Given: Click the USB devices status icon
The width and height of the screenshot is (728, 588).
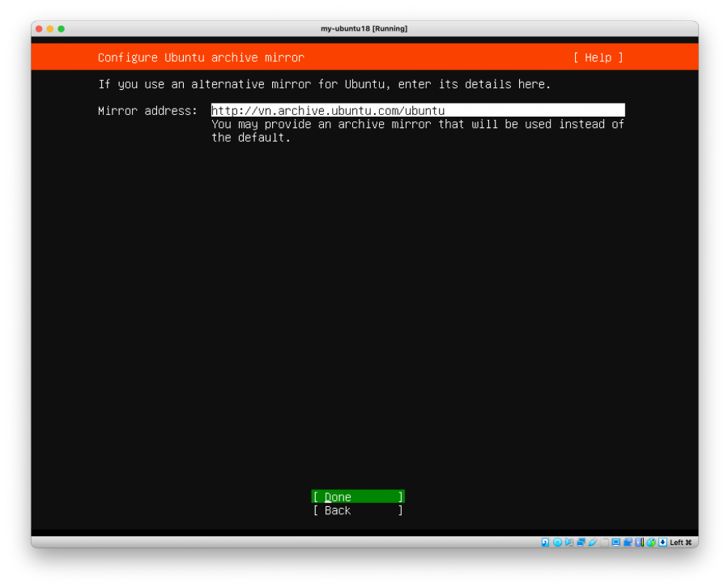Looking at the screenshot, I should pos(593,542).
